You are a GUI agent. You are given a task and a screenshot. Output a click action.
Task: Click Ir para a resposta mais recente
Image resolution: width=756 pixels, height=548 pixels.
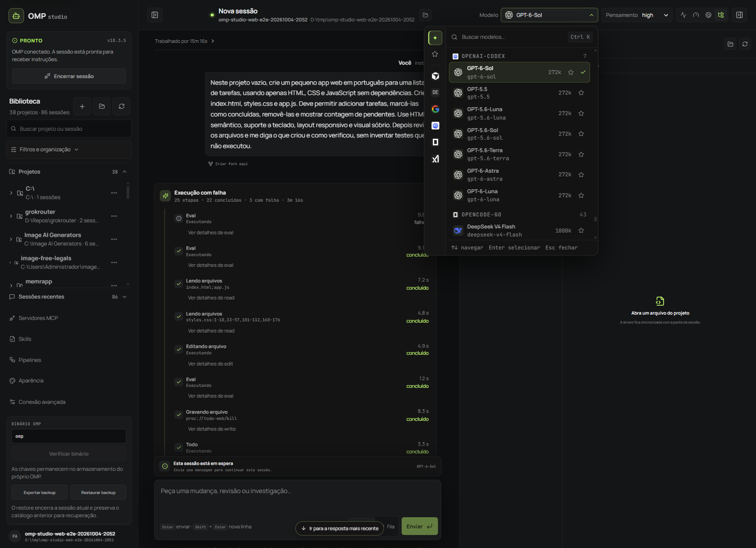click(340, 528)
